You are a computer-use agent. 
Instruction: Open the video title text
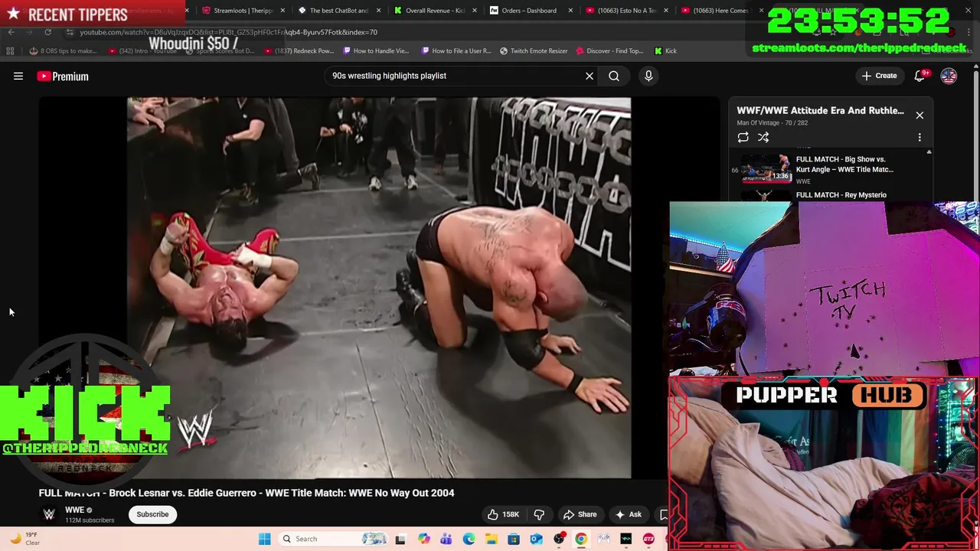[x=247, y=493]
